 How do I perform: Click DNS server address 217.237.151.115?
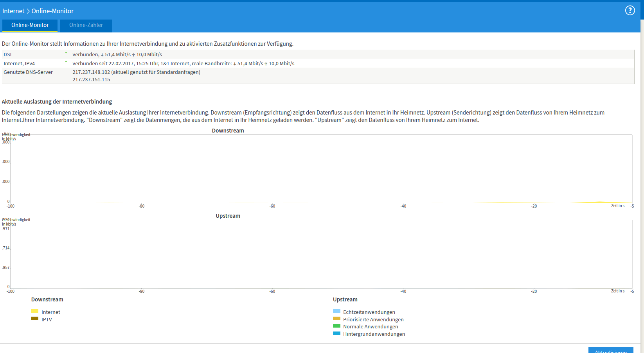point(91,80)
